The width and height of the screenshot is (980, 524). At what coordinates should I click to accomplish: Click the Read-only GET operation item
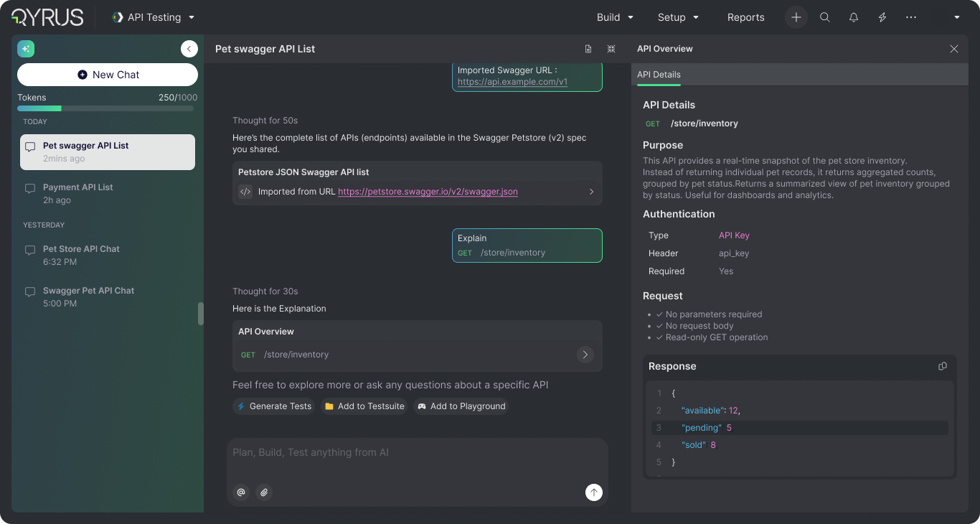click(712, 337)
